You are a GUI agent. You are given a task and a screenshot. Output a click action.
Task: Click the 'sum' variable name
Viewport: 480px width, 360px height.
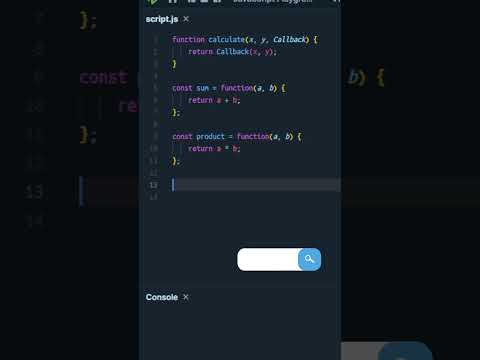(202, 88)
